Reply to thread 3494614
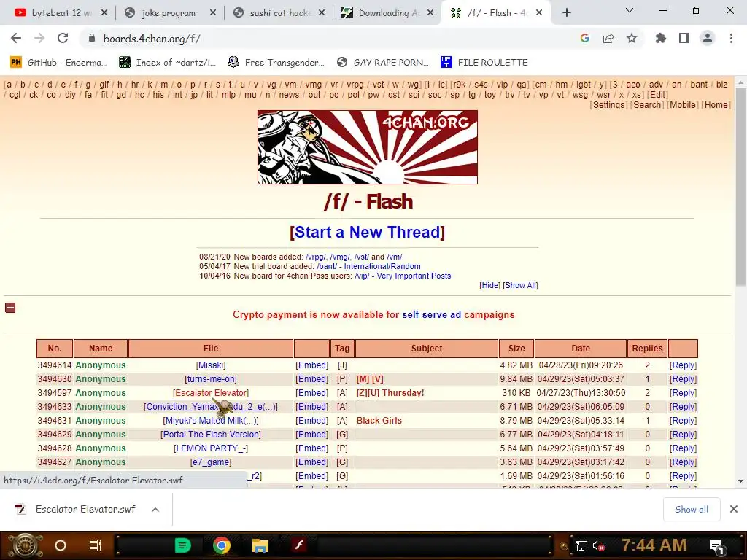The image size is (747, 560). [x=683, y=365]
